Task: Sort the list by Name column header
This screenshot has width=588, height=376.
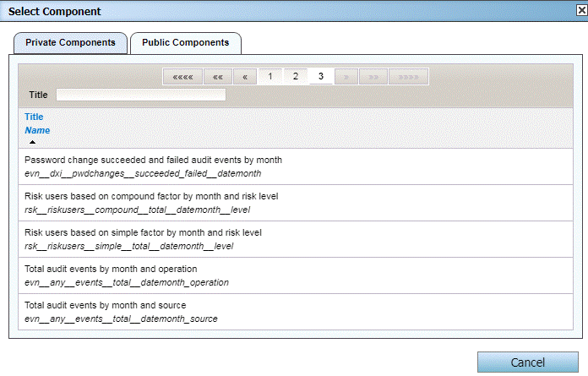Action: (37, 130)
